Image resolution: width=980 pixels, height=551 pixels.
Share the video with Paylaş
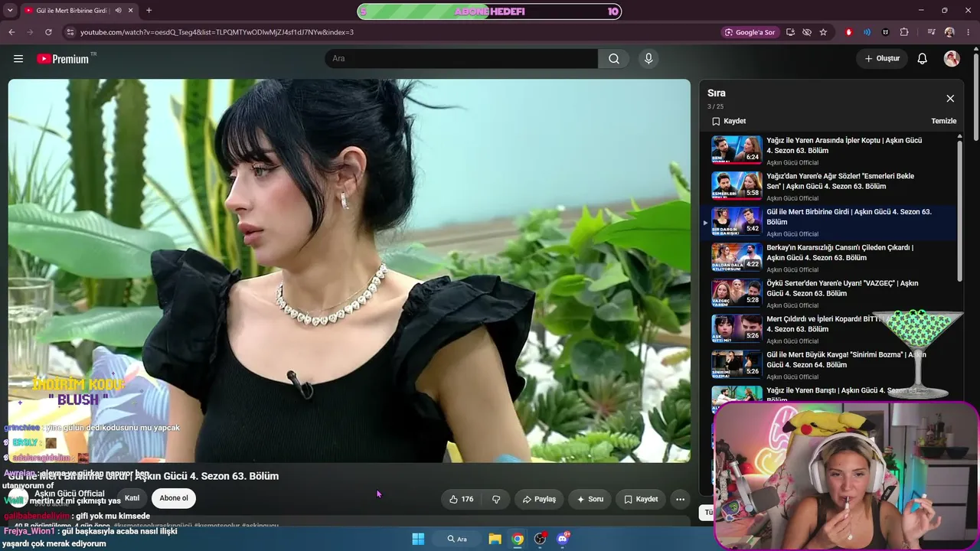(539, 499)
